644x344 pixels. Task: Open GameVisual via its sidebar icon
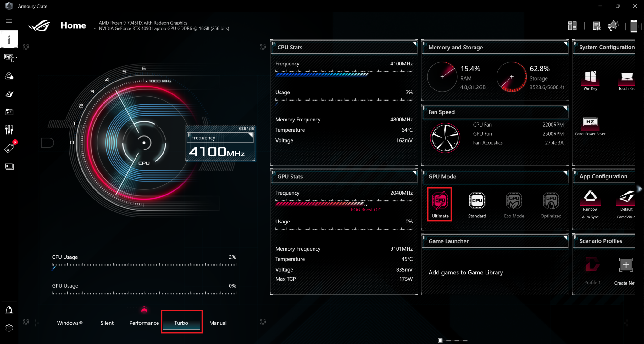click(9, 94)
